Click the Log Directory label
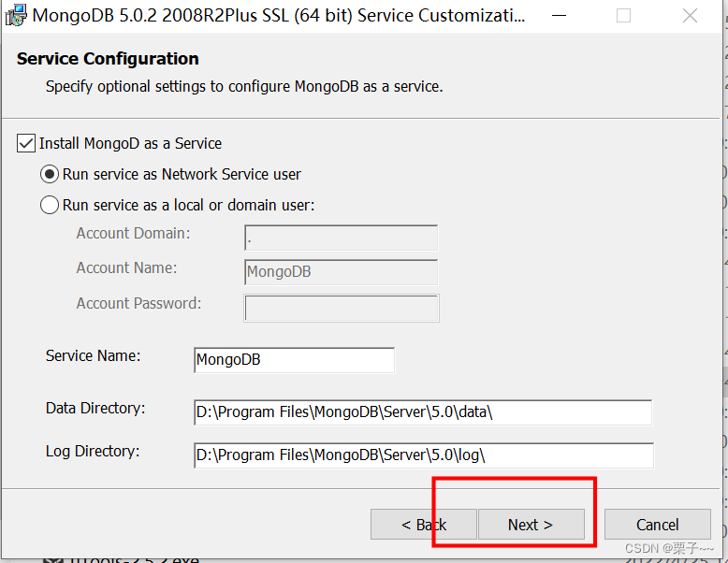 [x=93, y=452]
